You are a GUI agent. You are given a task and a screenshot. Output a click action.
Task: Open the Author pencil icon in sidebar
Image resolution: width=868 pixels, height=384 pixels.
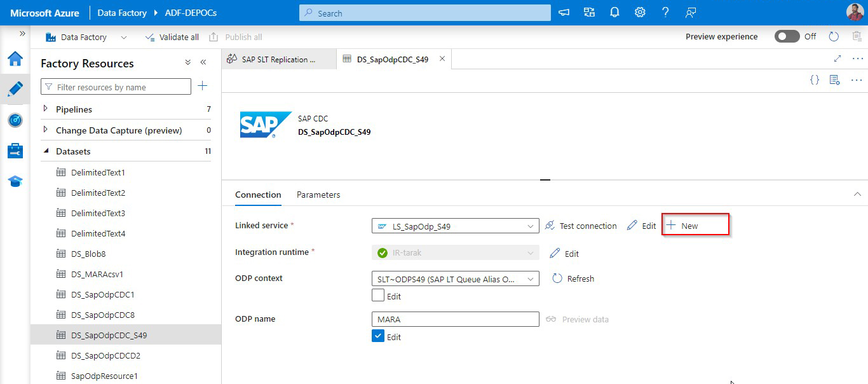pyautogui.click(x=15, y=89)
